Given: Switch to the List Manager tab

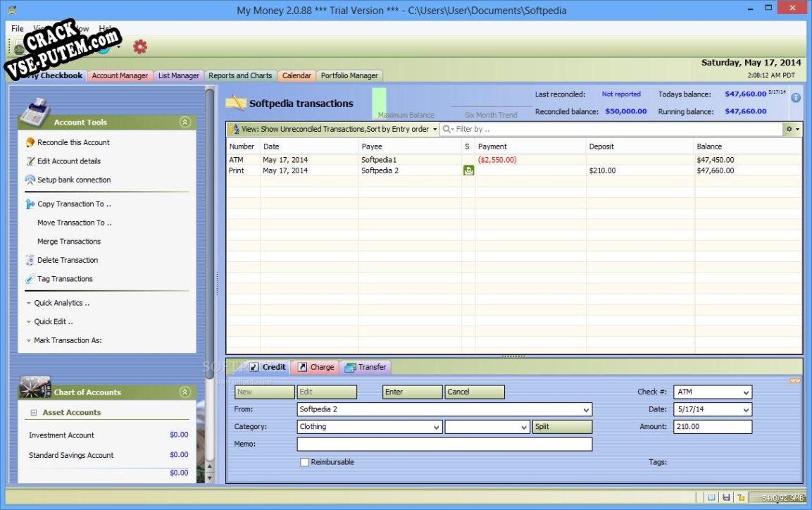Looking at the screenshot, I should pyautogui.click(x=179, y=75).
